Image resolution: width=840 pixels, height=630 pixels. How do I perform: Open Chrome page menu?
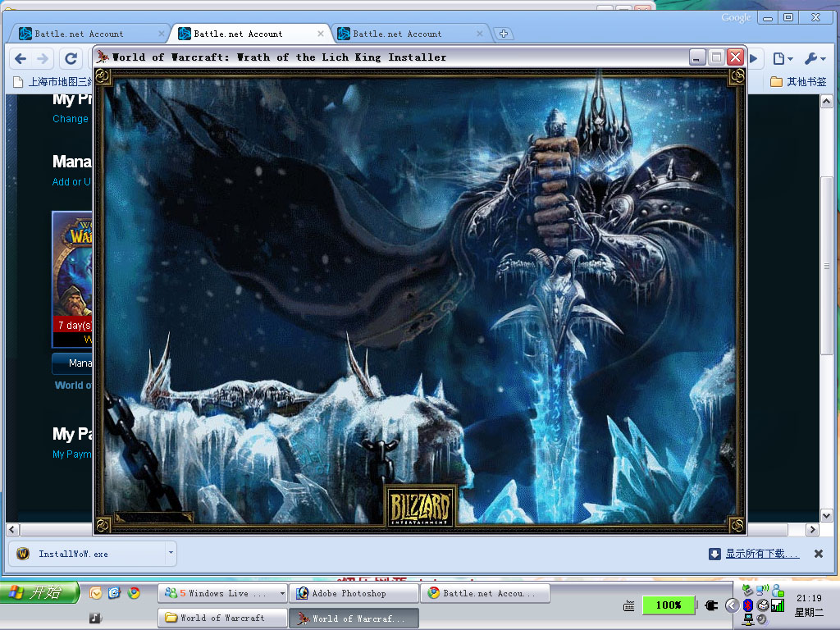781,58
